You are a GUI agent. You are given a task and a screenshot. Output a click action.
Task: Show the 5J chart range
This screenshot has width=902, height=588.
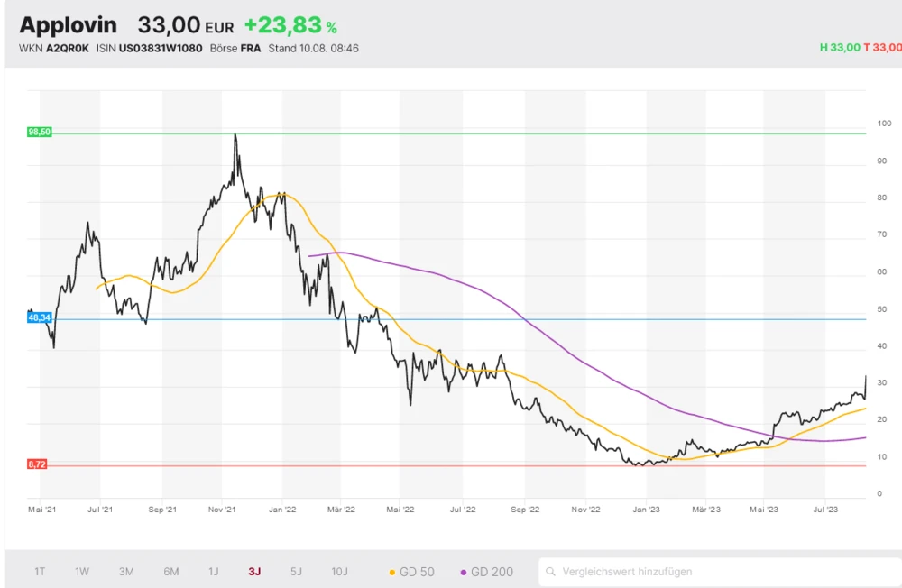click(297, 572)
